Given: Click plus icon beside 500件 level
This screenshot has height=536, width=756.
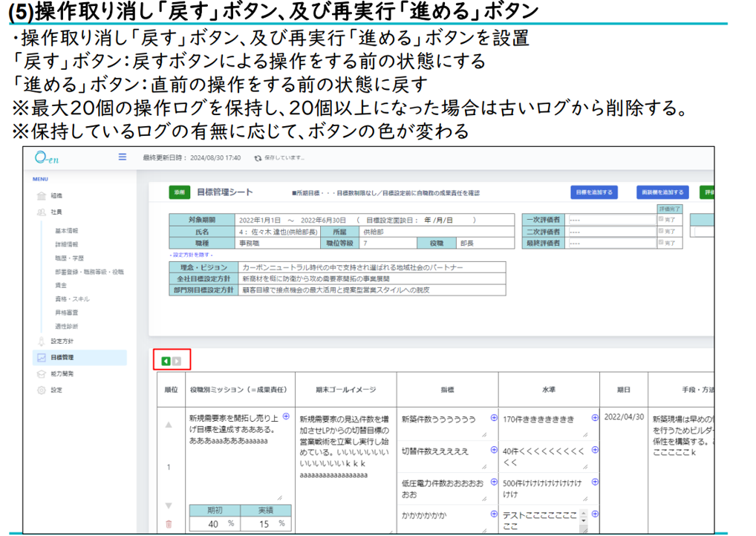Looking at the screenshot, I should tap(595, 482).
